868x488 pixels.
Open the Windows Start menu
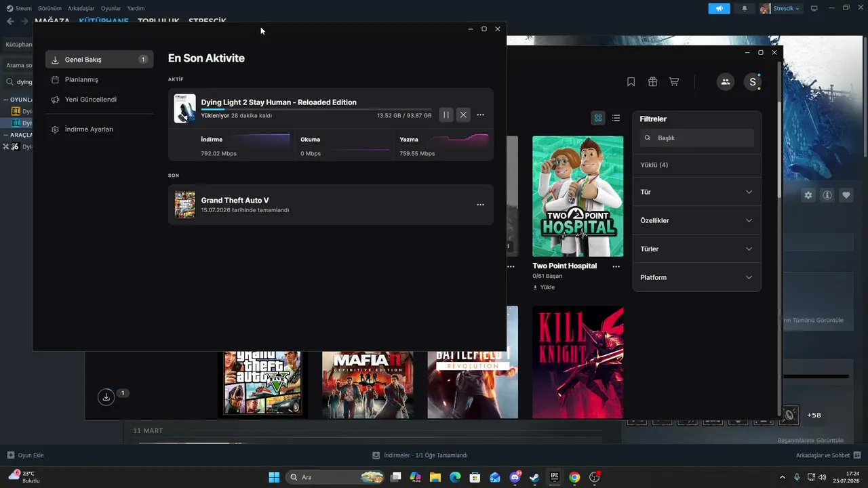[x=274, y=477]
